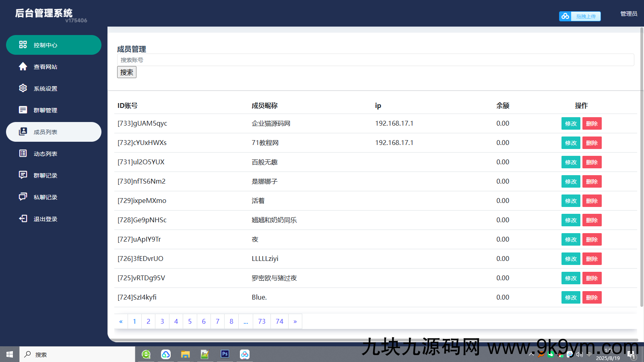Click the 私聊记录 message icon
Screen dimensions: 644x362
[23, 197]
